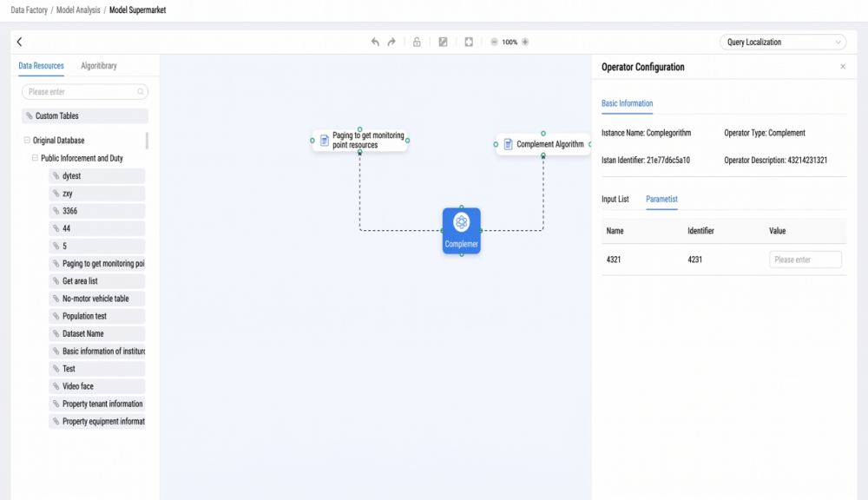Select the Population test item
The image size is (868, 500).
(97, 316)
